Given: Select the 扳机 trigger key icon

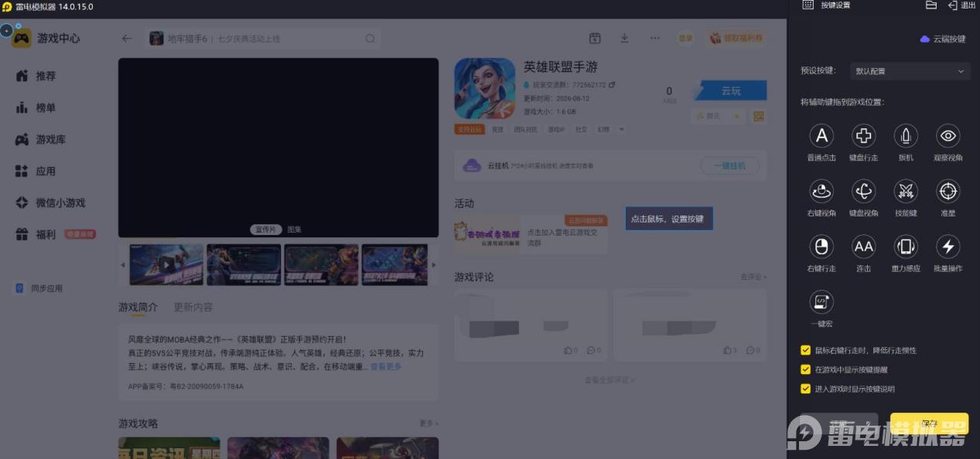Looking at the screenshot, I should point(906,136).
